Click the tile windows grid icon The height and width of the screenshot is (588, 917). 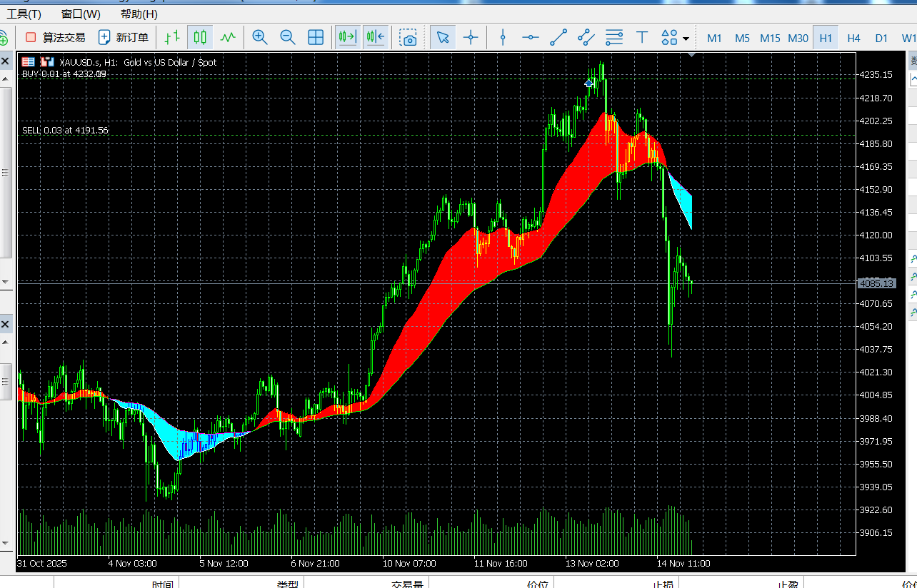[x=316, y=38]
